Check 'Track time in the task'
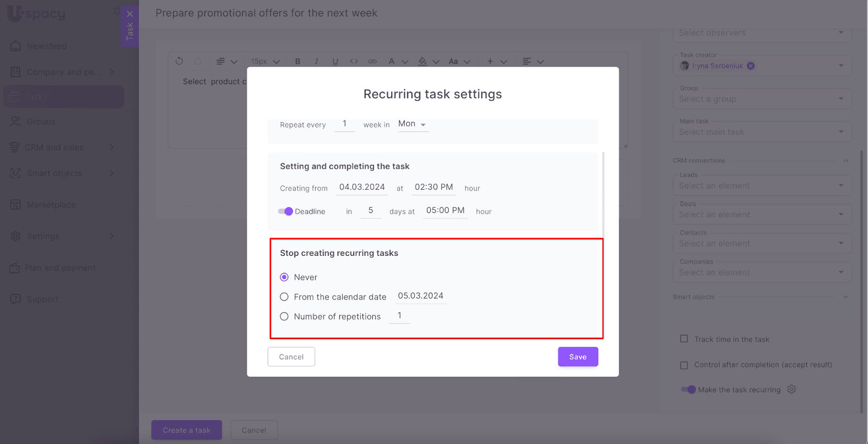This screenshot has height=444, width=868. pos(684,339)
